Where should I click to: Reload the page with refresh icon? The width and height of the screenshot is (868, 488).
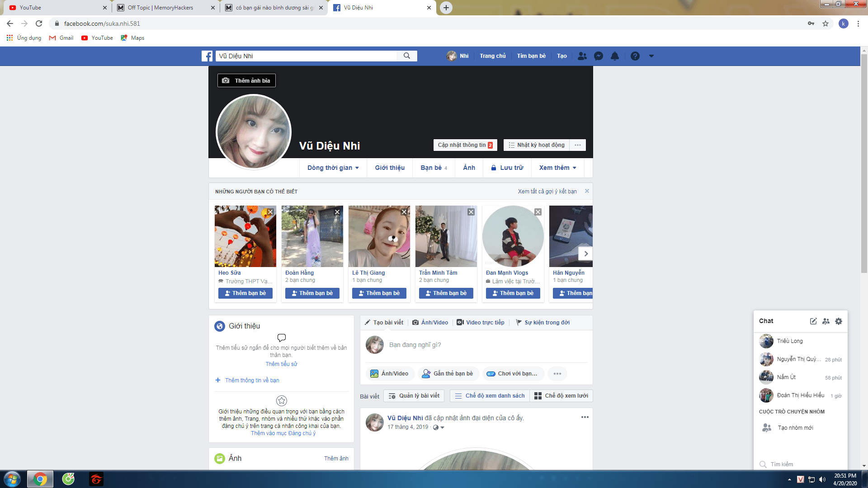39,23
